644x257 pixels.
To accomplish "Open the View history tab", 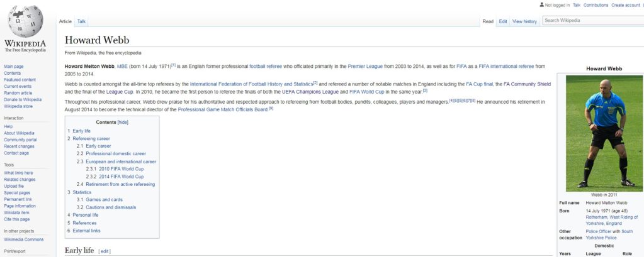I will 524,21.
